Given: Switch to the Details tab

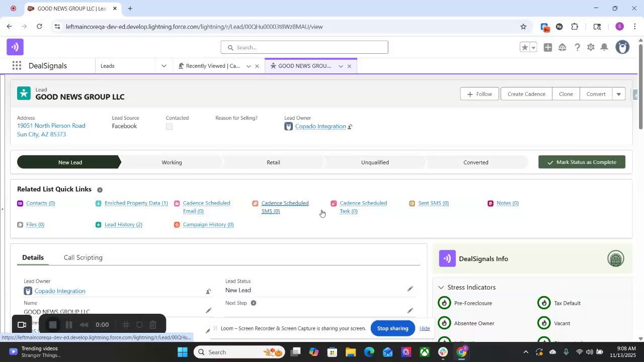Looking at the screenshot, I should coord(33,257).
